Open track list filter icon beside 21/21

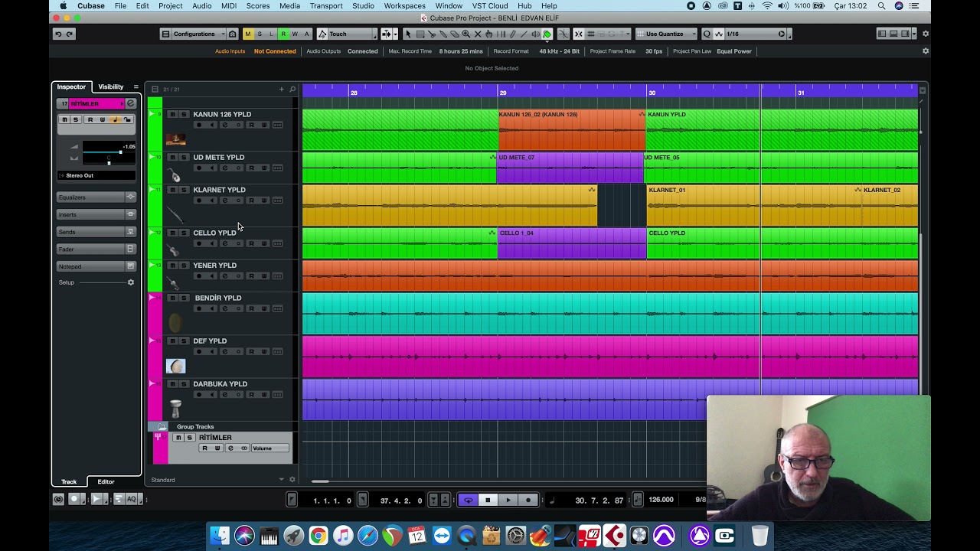pyautogui.click(x=155, y=90)
